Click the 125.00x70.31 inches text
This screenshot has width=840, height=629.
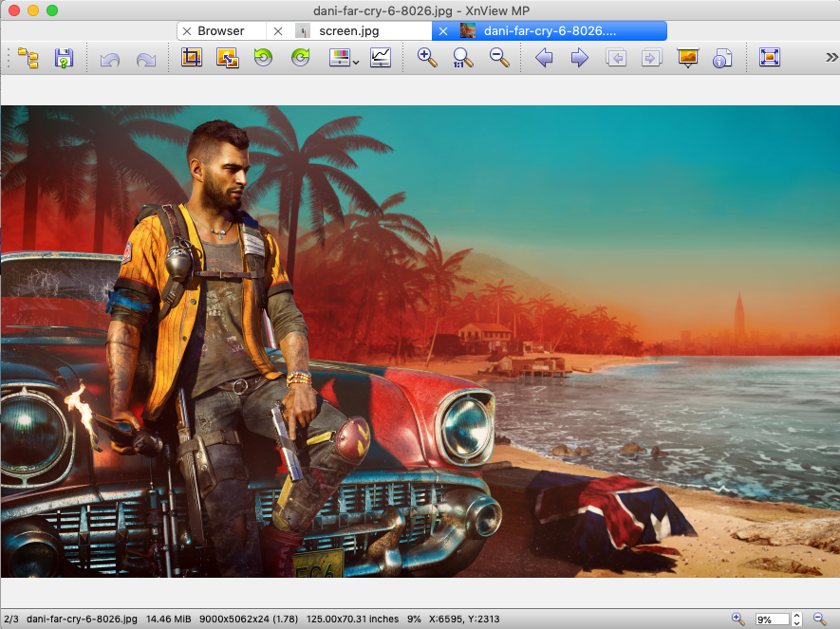point(352,619)
